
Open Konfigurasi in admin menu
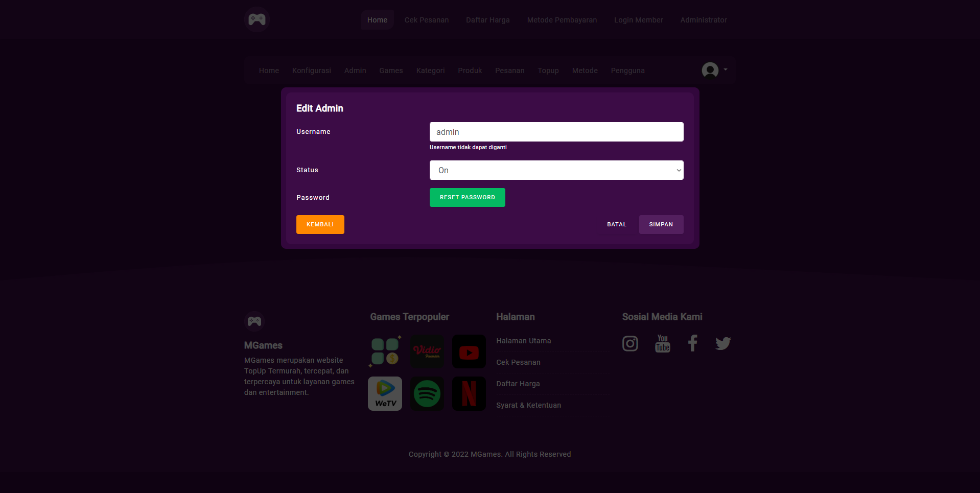312,71
